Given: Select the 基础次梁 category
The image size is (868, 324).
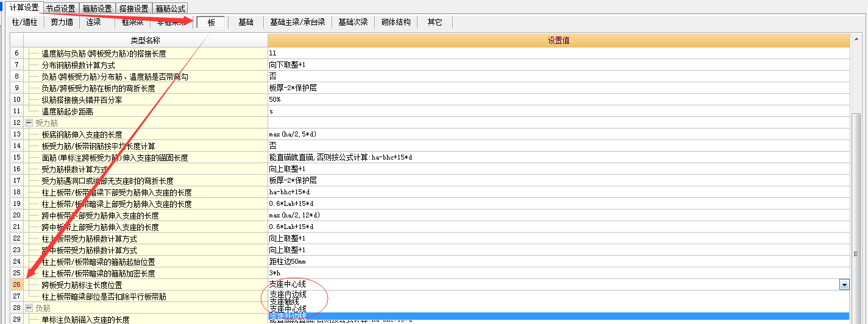Looking at the screenshot, I should (x=353, y=22).
